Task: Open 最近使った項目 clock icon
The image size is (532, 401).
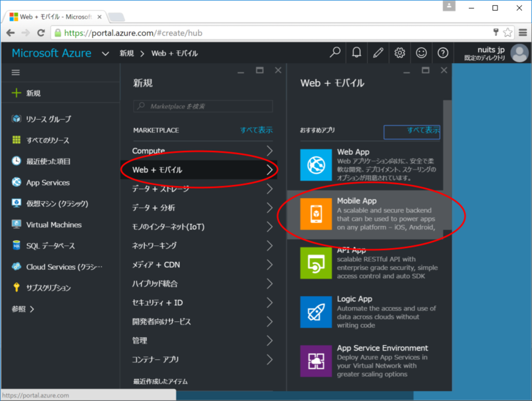Action: click(x=16, y=161)
